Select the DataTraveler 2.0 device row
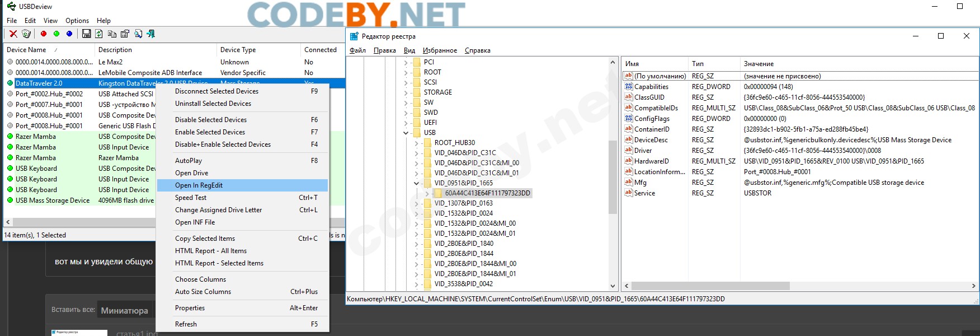Image resolution: width=980 pixels, height=336 pixels. click(175, 83)
